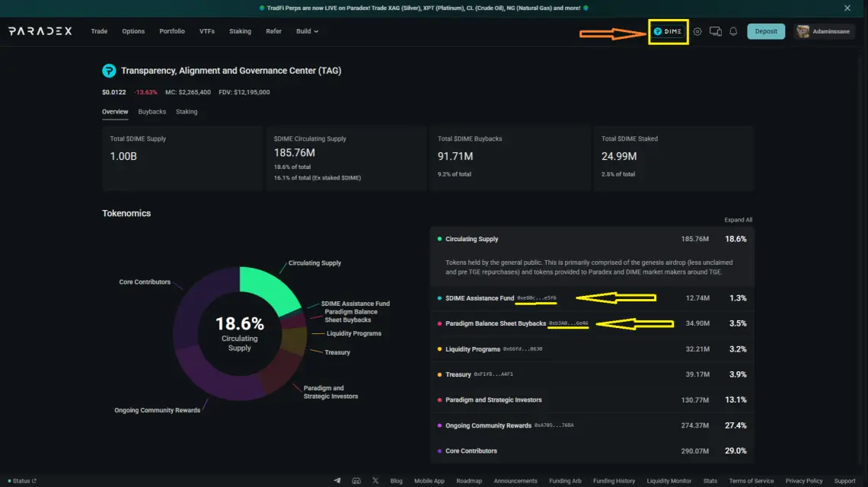Go to Portfolio
Screen dimensions: 868x487
click(172, 31)
